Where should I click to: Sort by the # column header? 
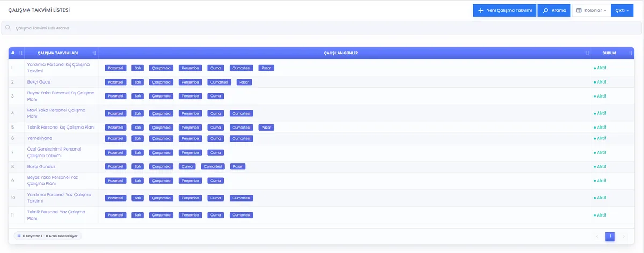pyautogui.click(x=16, y=53)
